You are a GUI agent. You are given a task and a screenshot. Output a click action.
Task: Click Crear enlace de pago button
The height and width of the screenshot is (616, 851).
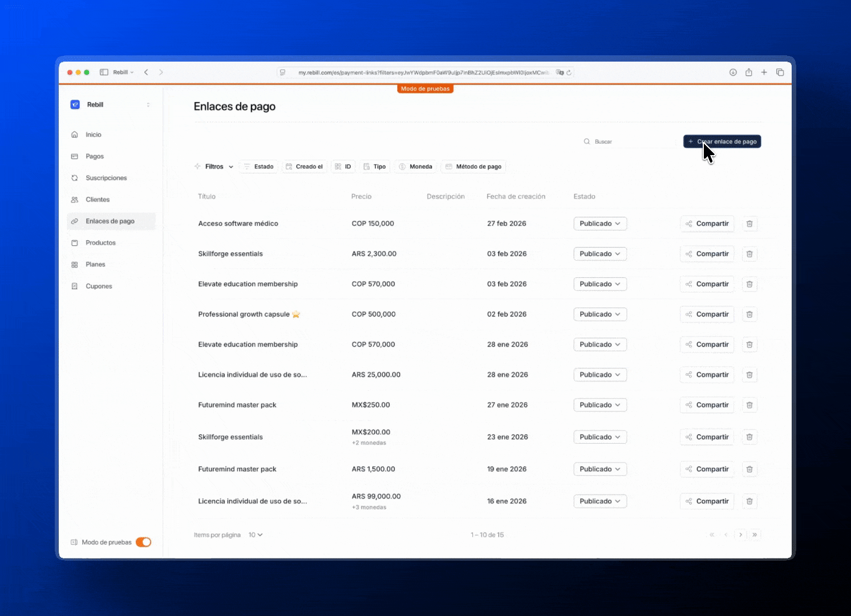722,141
